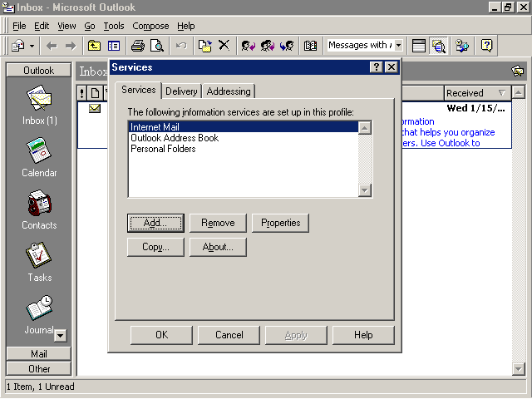The image size is (532, 399).
Task: Click the Move to Folder icon
Action: tap(205, 46)
